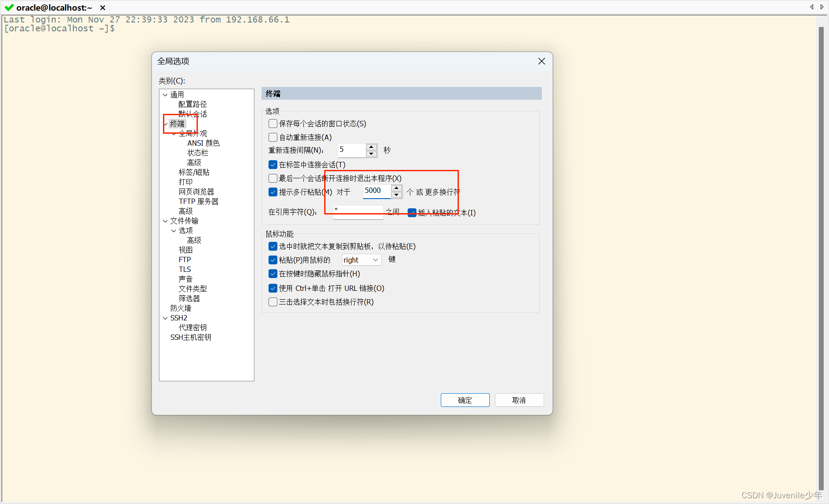The width and height of the screenshot is (829, 504).
Task: Uncheck 在按键时隐藏鼠标指针
Action: [273, 274]
